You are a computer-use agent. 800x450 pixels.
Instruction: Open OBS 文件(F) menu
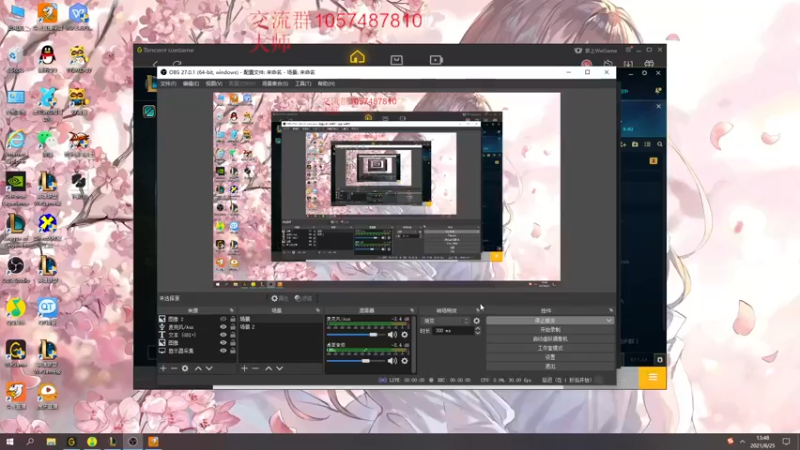(168, 84)
